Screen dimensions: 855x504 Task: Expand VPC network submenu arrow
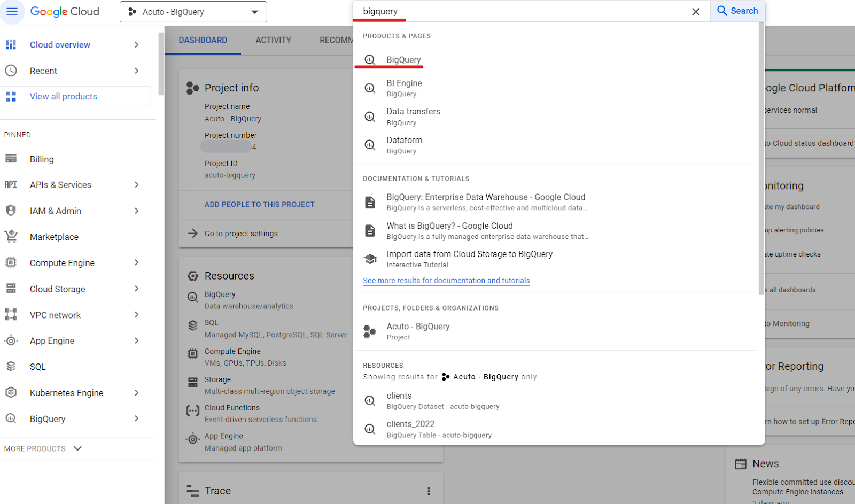(x=137, y=315)
